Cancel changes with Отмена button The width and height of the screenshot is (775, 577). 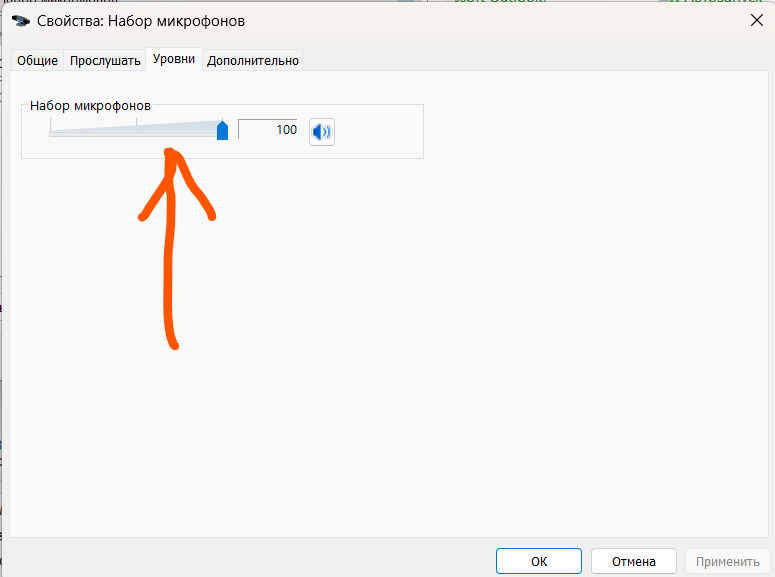[634, 561]
